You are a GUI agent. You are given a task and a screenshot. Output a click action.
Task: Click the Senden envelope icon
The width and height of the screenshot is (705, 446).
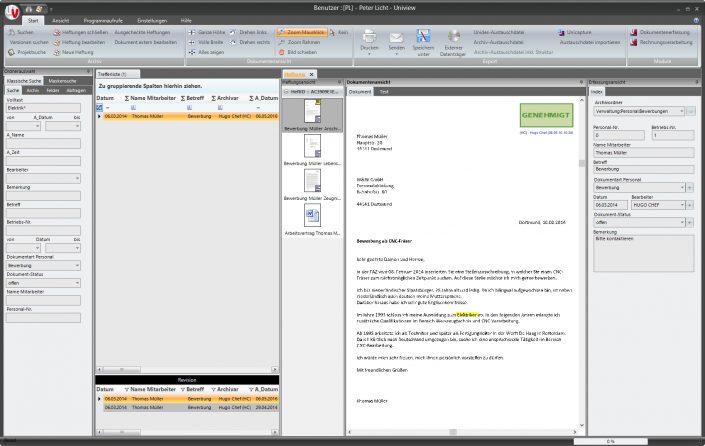pyautogui.click(x=396, y=37)
